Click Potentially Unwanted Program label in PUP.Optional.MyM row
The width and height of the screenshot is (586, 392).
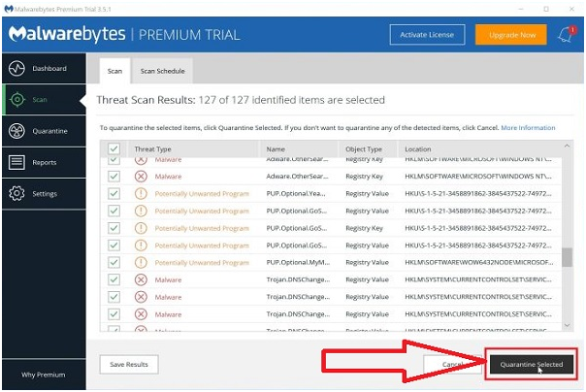(202, 262)
